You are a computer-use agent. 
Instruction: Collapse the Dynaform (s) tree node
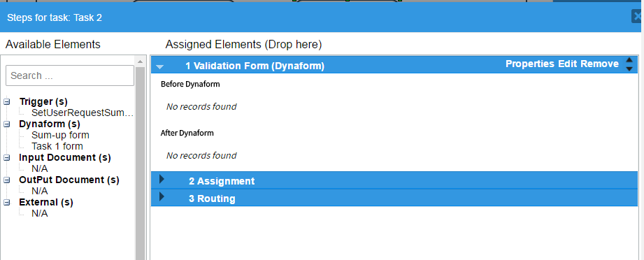7,124
